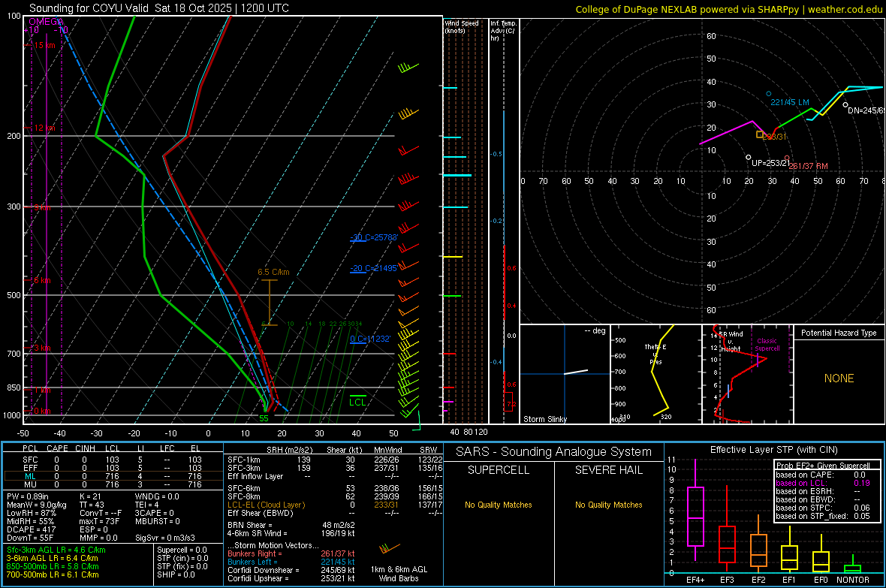Select '3-6km AGL LR = 6.4 C/km' line
Screen dimensions: 886x588
pyautogui.click(x=53, y=558)
